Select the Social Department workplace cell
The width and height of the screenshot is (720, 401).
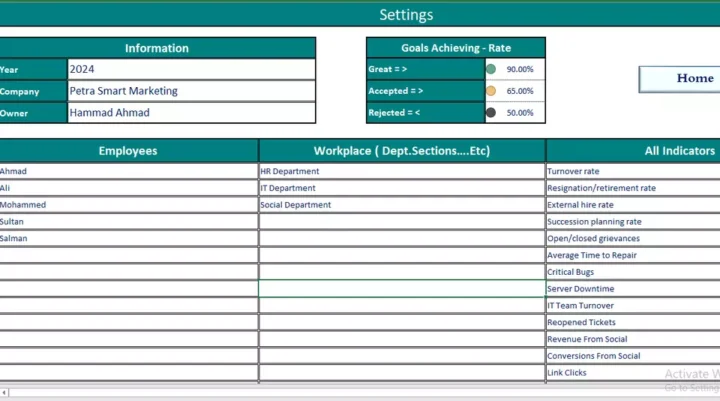pyautogui.click(x=401, y=205)
